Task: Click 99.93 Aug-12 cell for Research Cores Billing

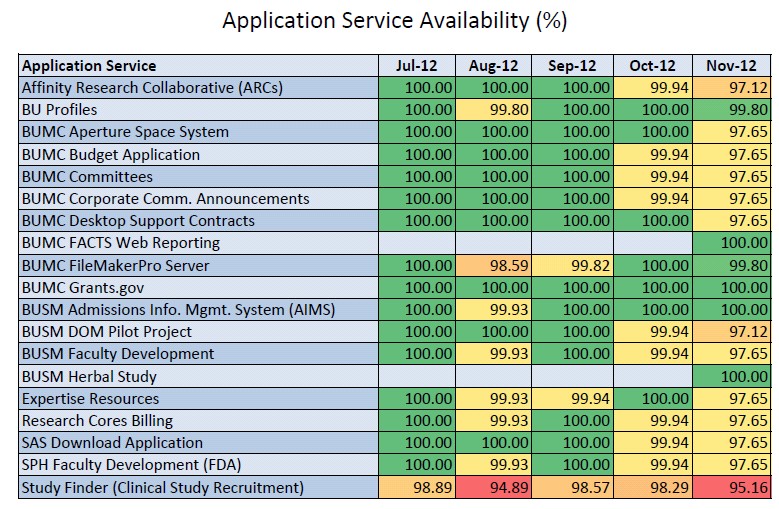Action: pyautogui.click(x=493, y=421)
